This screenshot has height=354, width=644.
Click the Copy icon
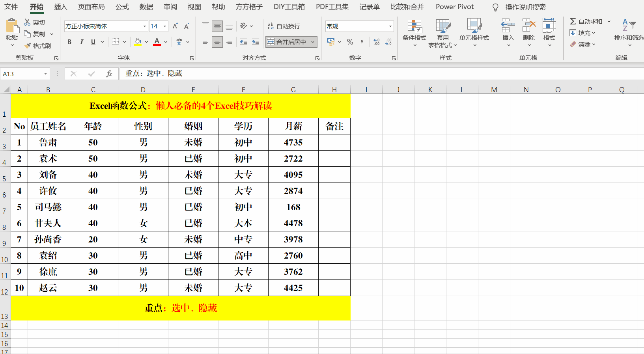[27, 34]
